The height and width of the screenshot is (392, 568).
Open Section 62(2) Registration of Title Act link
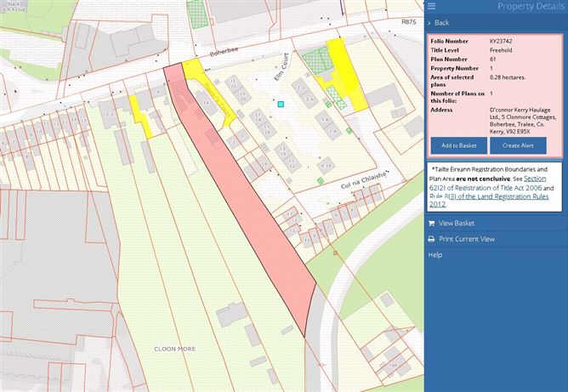click(x=487, y=183)
